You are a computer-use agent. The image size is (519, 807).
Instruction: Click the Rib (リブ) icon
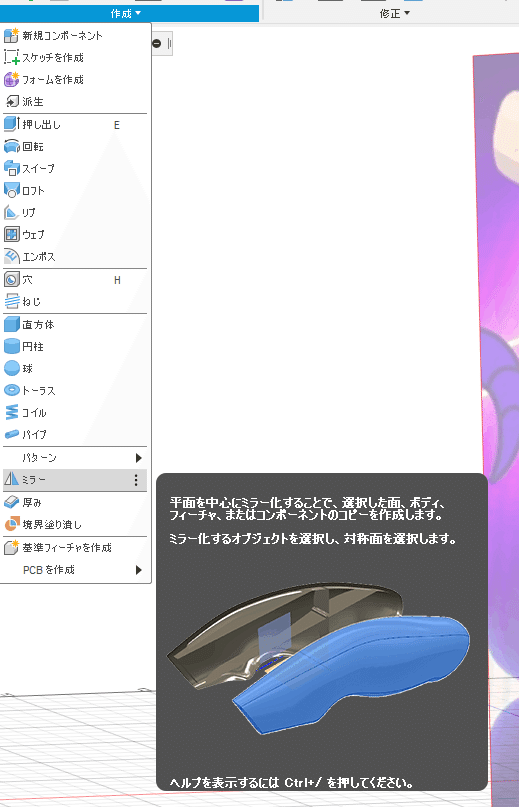11,212
